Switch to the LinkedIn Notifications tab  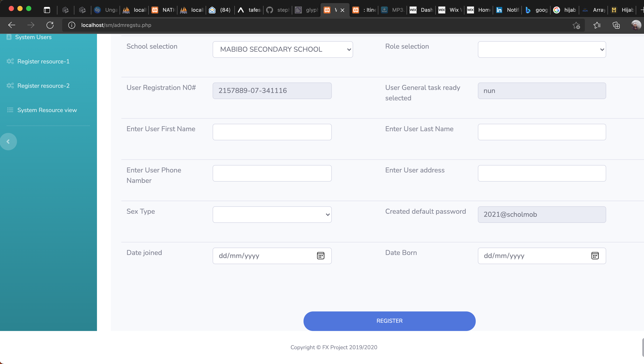point(508,10)
